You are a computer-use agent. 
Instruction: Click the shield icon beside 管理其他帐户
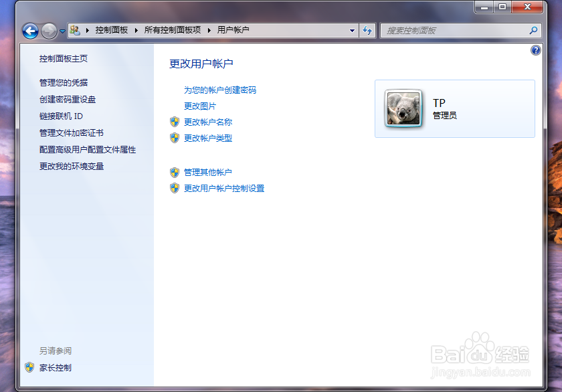click(x=175, y=172)
